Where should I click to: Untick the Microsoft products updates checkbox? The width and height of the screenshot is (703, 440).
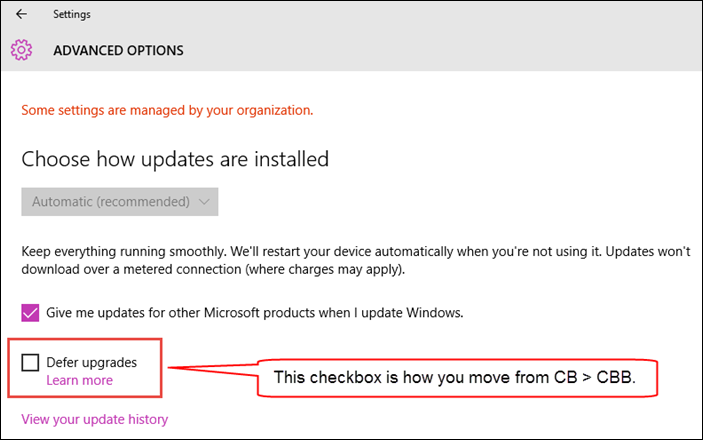tap(30, 312)
